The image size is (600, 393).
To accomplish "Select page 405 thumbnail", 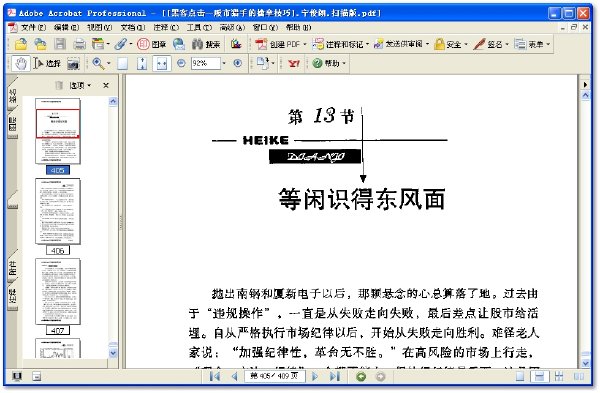I will coord(58,131).
